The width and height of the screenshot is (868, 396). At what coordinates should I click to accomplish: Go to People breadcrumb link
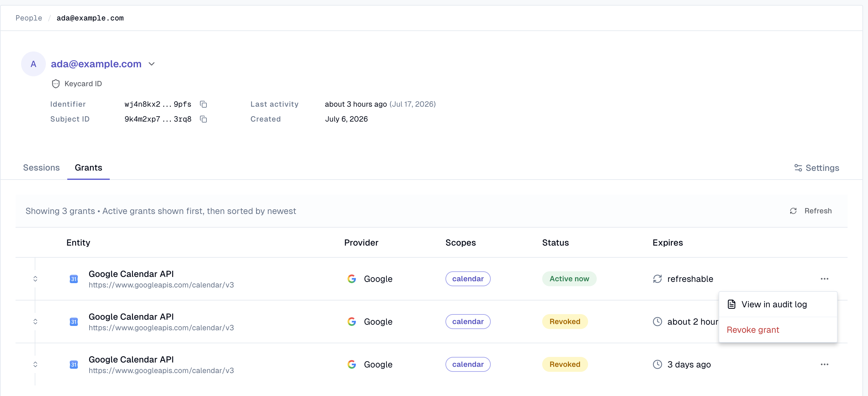(29, 18)
